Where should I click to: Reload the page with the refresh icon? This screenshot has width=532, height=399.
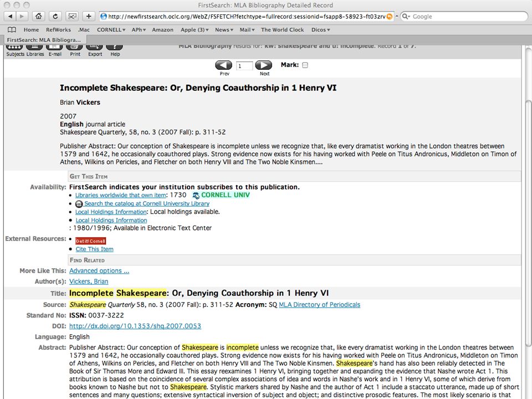(55, 16)
